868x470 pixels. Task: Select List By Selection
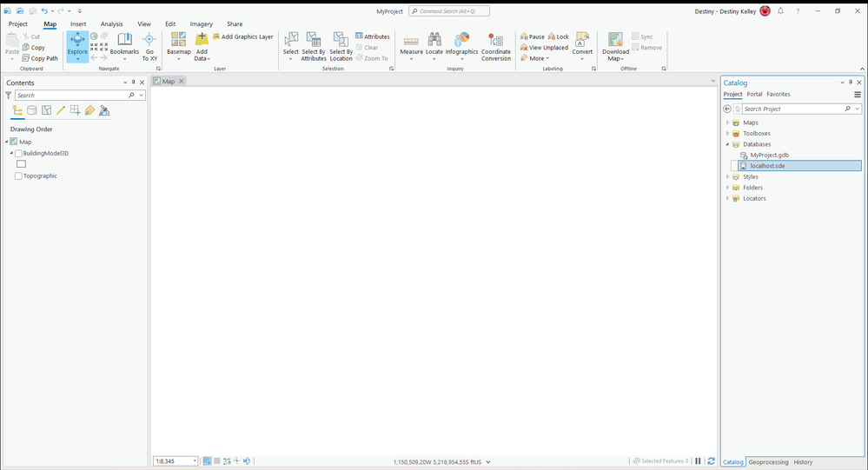tap(47, 110)
